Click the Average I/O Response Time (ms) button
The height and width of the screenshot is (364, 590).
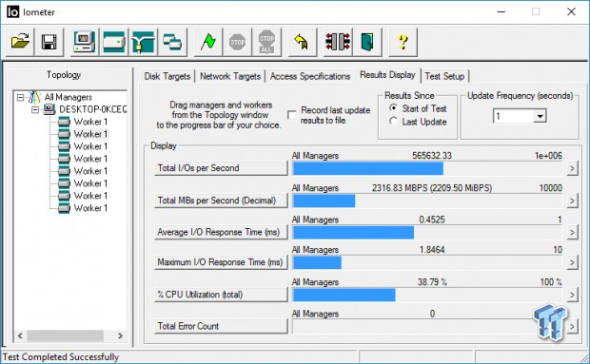[x=221, y=232]
